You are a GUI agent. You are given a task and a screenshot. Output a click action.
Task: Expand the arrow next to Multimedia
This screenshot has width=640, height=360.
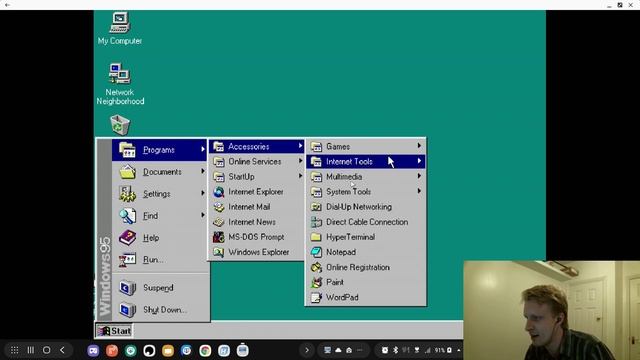point(419,176)
